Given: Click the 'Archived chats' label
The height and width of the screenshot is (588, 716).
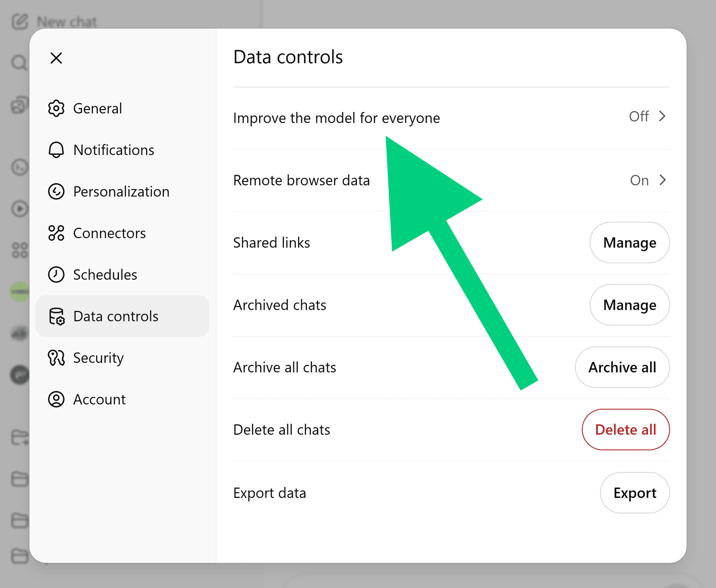Looking at the screenshot, I should (x=280, y=305).
